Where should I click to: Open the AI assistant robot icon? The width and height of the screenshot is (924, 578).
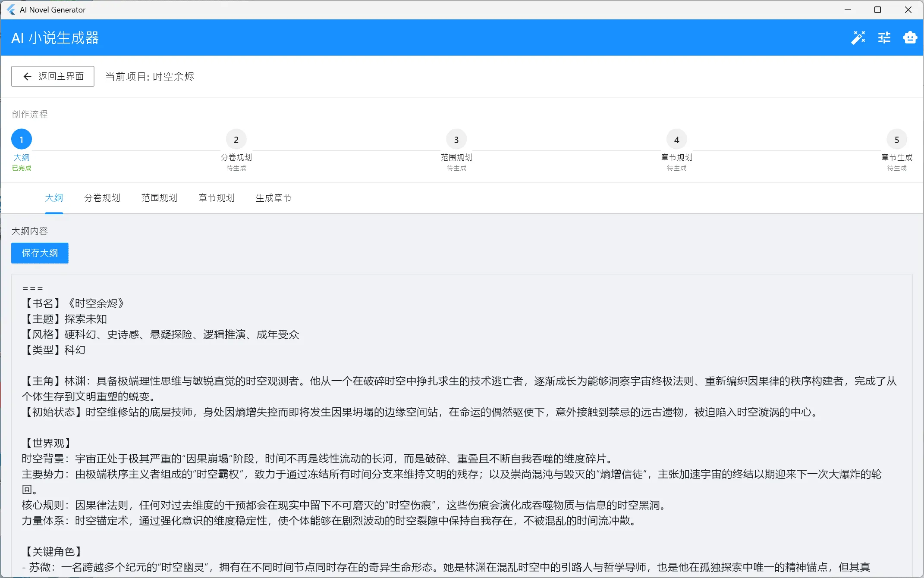coord(910,37)
